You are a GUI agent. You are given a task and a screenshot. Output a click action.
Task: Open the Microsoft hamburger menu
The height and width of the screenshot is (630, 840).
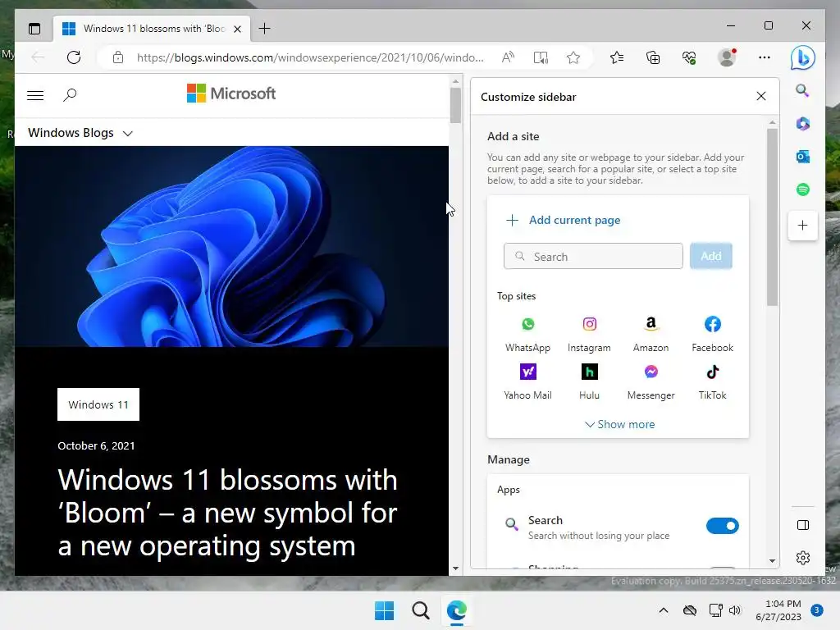(x=35, y=95)
